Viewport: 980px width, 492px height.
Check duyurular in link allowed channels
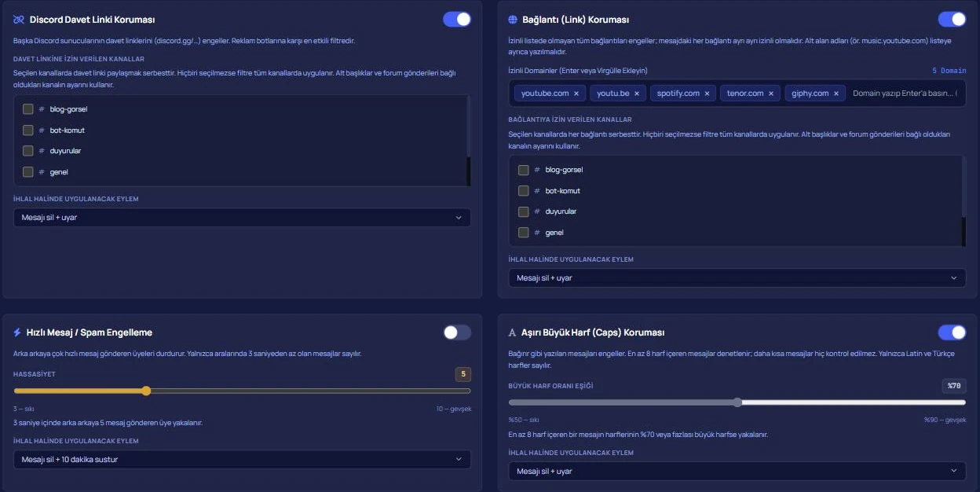tap(524, 211)
